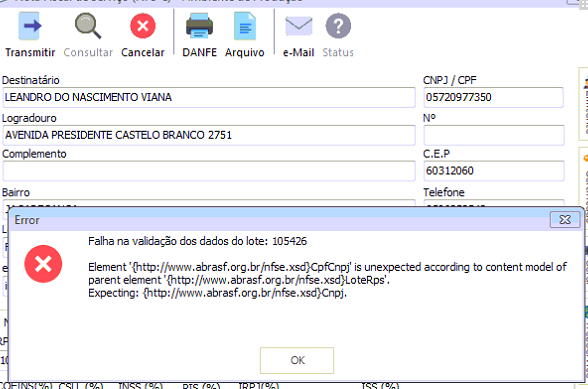Click the Consultar magnifier icon
This screenshot has width=588, height=389.
coord(88,26)
